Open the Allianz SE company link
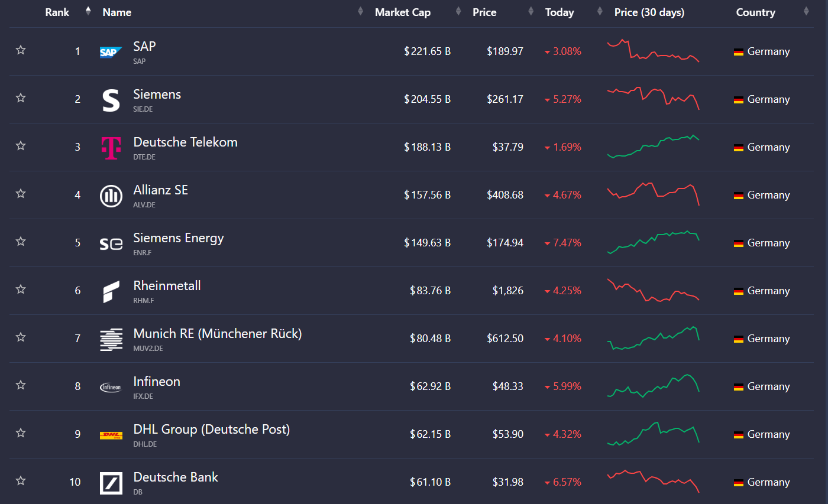The image size is (828, 504). 161,190
